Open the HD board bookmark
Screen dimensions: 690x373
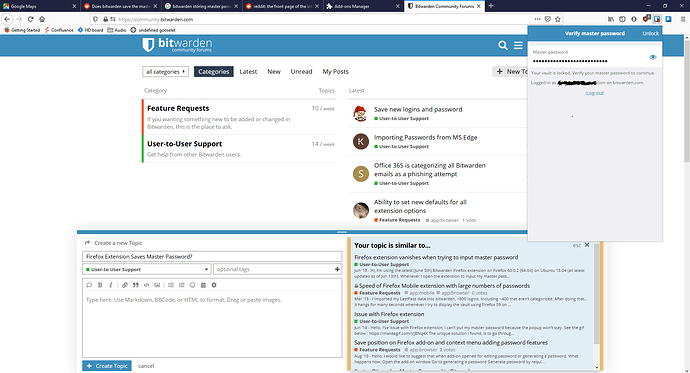point(90,30)
